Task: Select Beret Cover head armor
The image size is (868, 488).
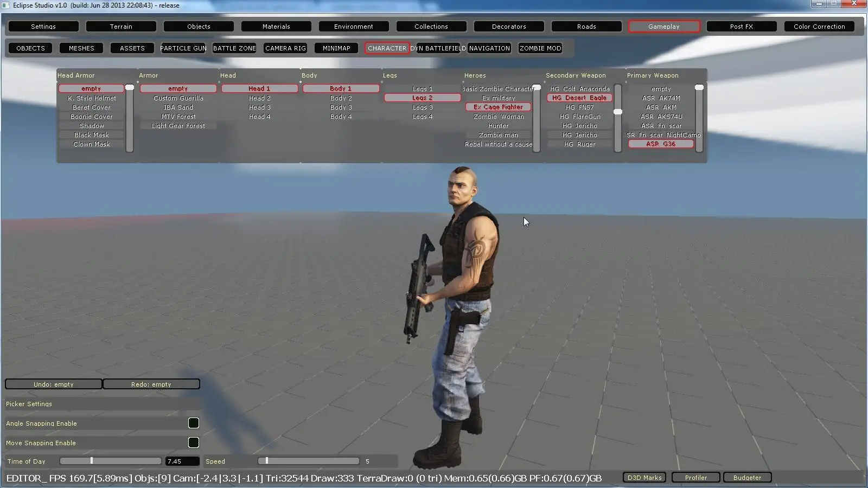Action: click(x=92, y=107)
